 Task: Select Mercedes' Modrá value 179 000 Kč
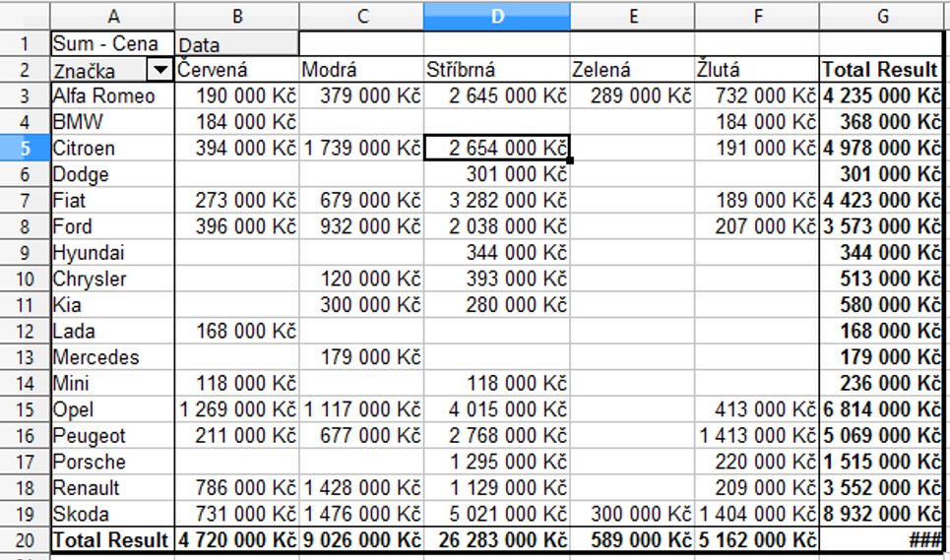click(361, 357)
